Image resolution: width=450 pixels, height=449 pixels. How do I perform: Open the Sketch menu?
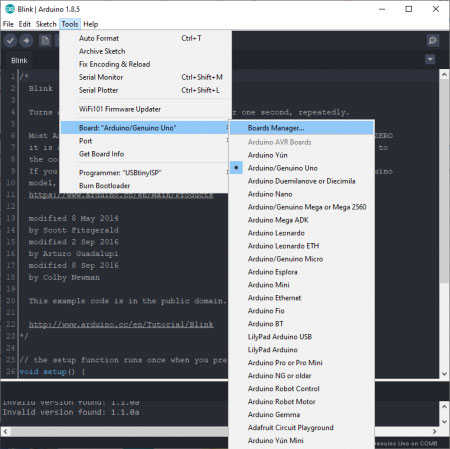(x=46, y=24)
